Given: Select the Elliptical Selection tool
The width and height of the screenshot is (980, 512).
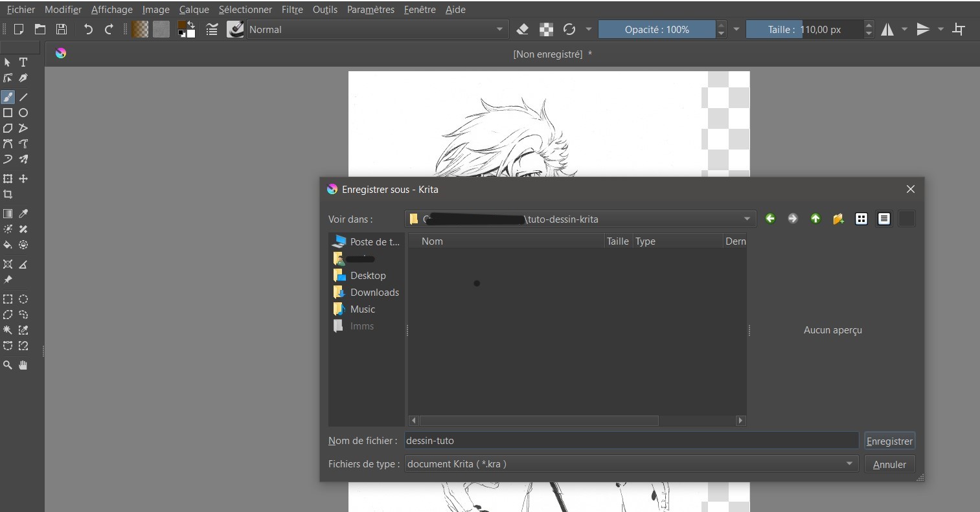Looking at the screenshot, I should (23, 299).
